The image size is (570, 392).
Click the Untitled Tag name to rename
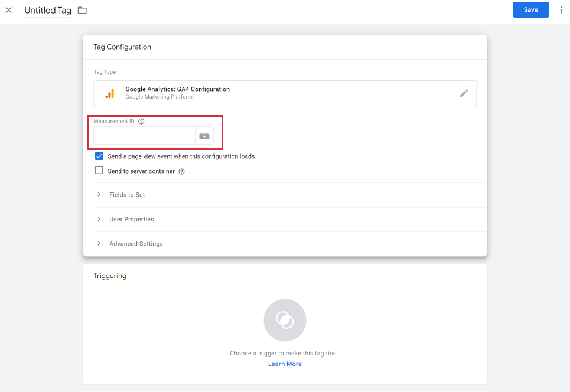[48, 11]
